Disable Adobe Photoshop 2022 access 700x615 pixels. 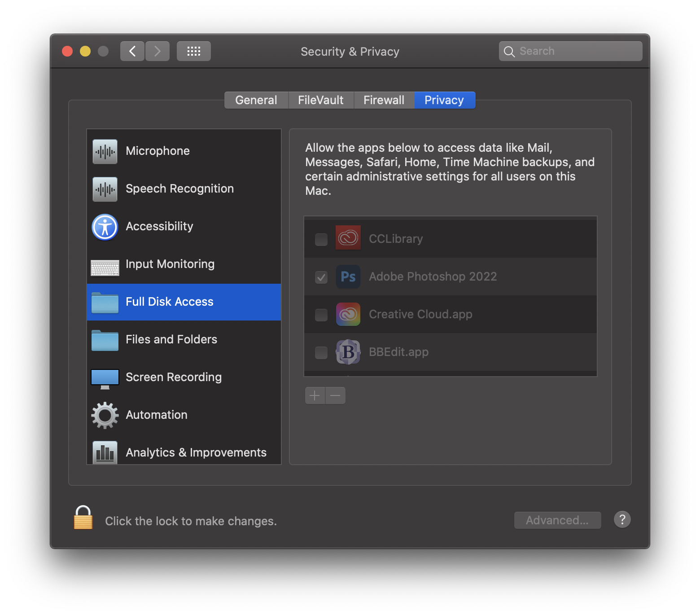320,277
